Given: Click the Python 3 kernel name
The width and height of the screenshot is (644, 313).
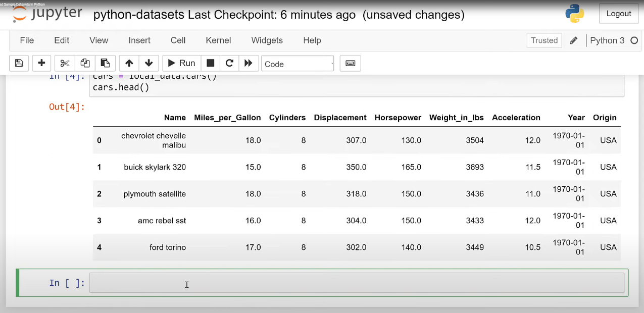Looking at the screenshot, I should pyautogui.click(x=607, y=40).
